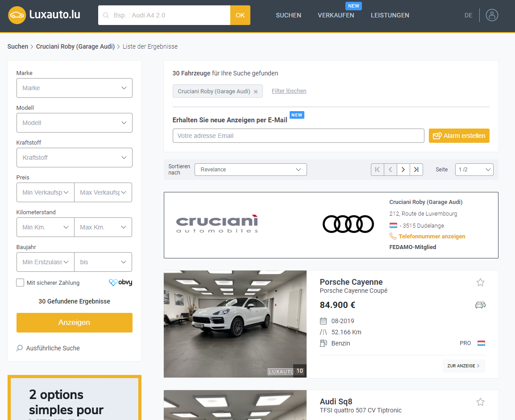Click the compare cars icon on Porsche Cayenne

[480, 305]
